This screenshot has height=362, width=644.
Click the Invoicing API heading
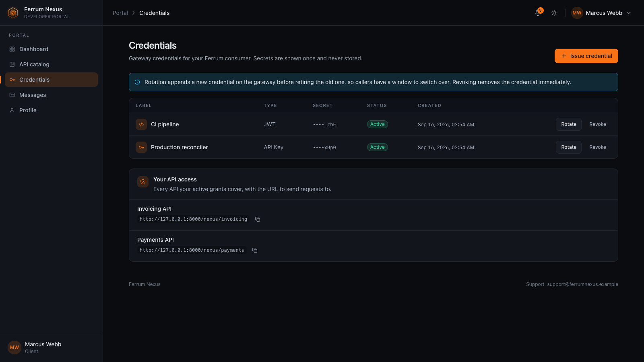[x=154, y=209]
